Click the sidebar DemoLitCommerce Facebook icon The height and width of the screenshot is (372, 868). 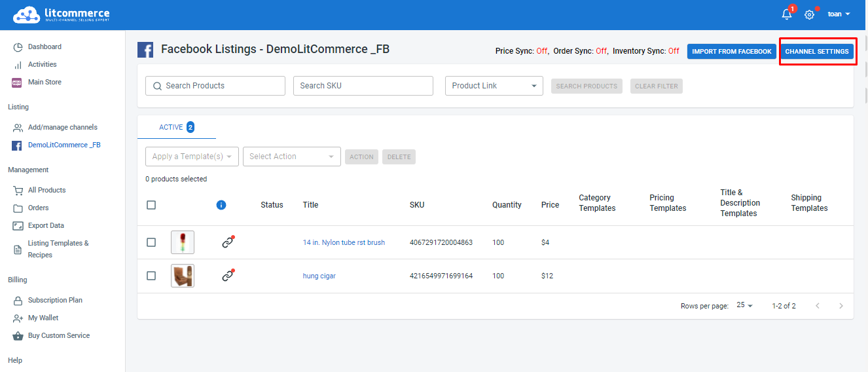pos(17,145)
